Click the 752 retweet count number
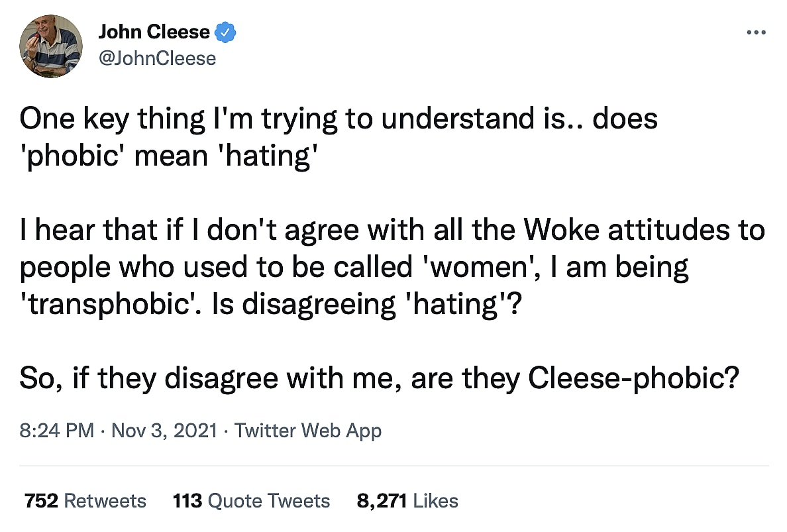Viewport: 787px width, 532px height. point(40,501)
